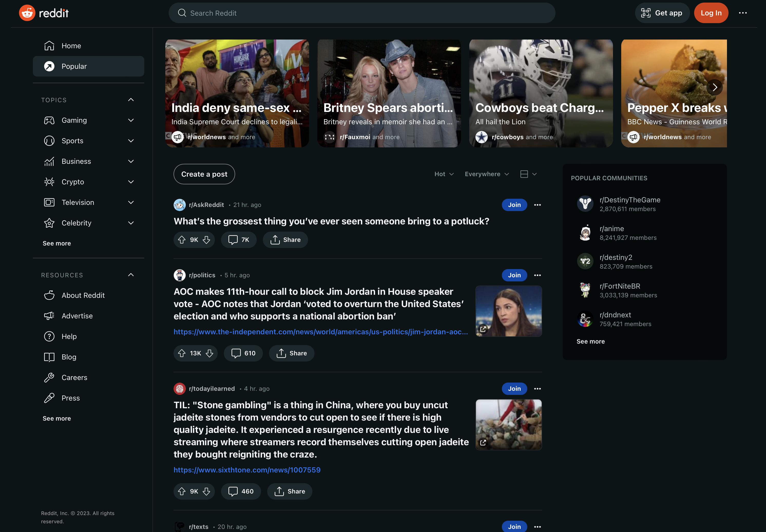Screen dimensions: 766x532
Task: Open Help in Resources
Action: coord(88,337)
